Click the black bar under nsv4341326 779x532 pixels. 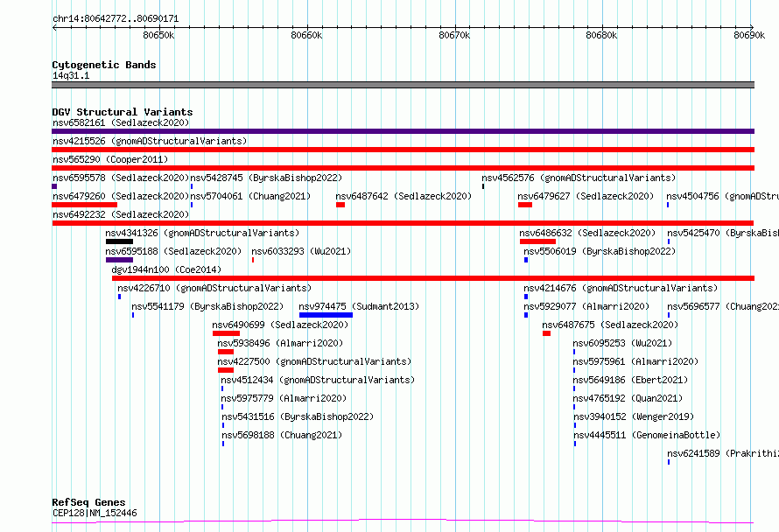(119, 241)
